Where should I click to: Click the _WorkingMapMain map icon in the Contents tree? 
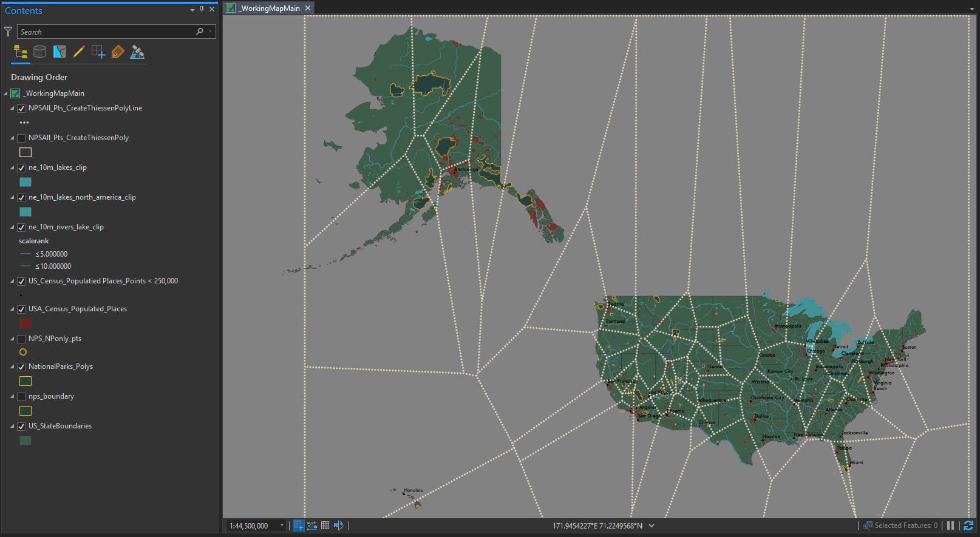(15, 93)
